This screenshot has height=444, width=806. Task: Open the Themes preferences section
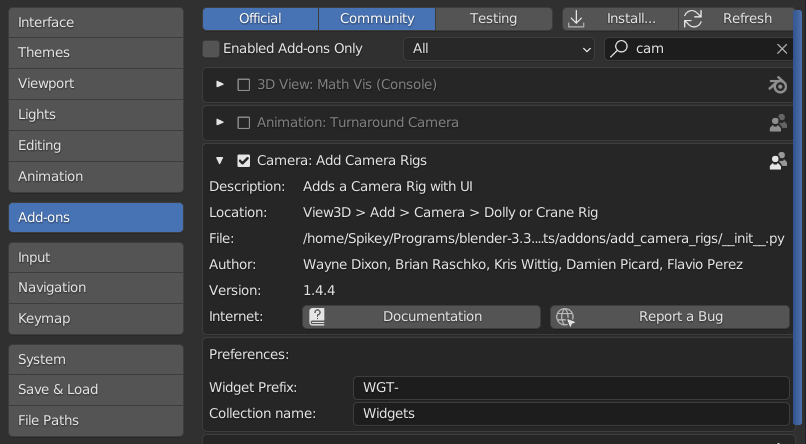[x=96, y=52]
